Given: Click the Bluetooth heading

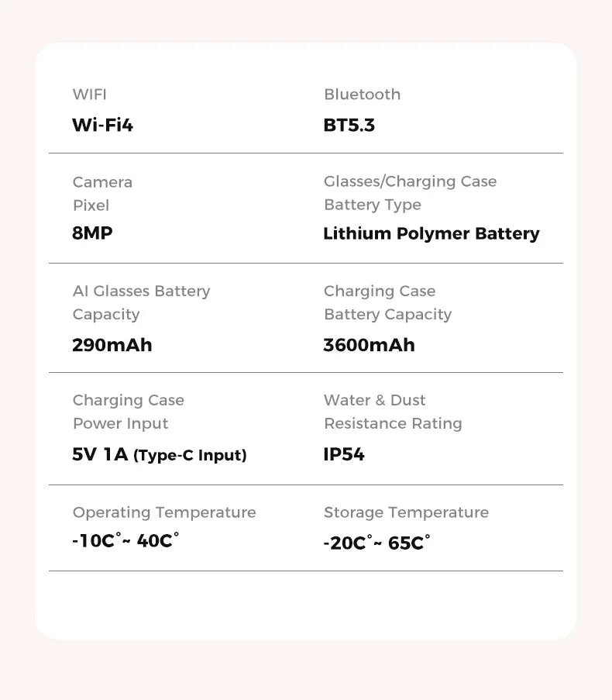Looking at the screenshot, I should (x=362, y=95).
